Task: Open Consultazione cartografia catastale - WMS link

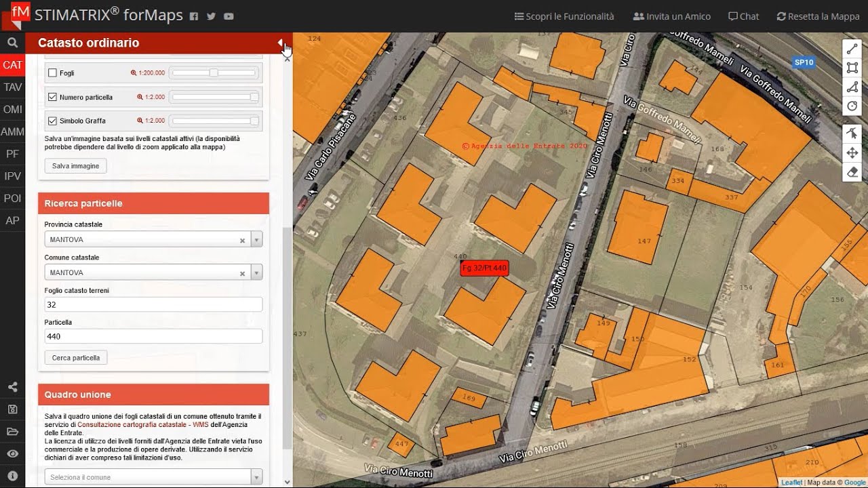Action: pyautogui.click(x=143, y=424)
